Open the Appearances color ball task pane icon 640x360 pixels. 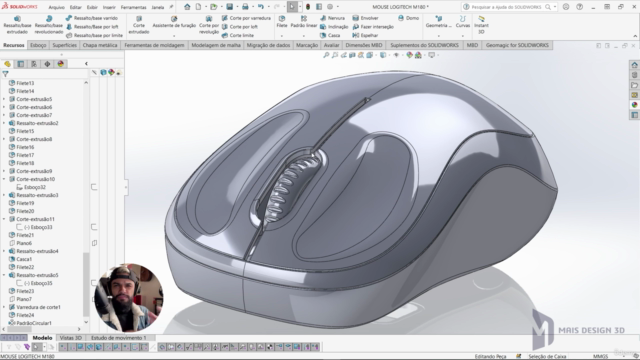[x=634, y=105]
